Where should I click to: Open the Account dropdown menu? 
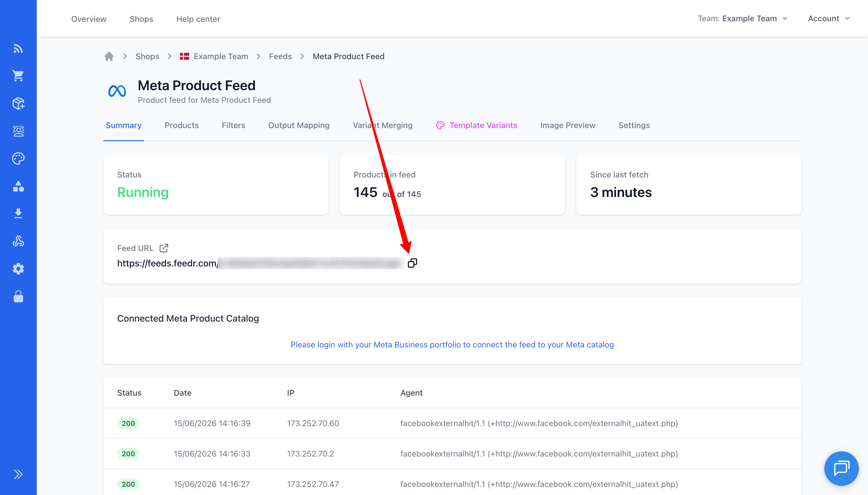[829, 18]
